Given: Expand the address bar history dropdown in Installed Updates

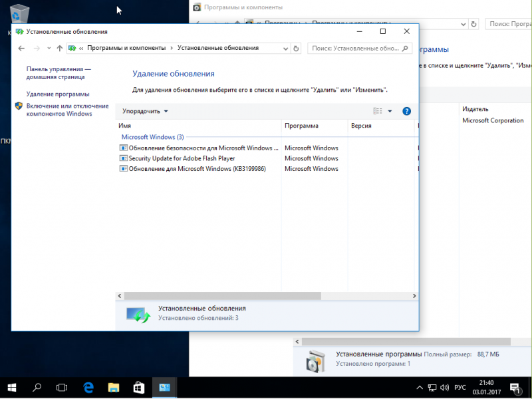Looking at the screenshot, I should pyautogui.click(x=286, y=49).
